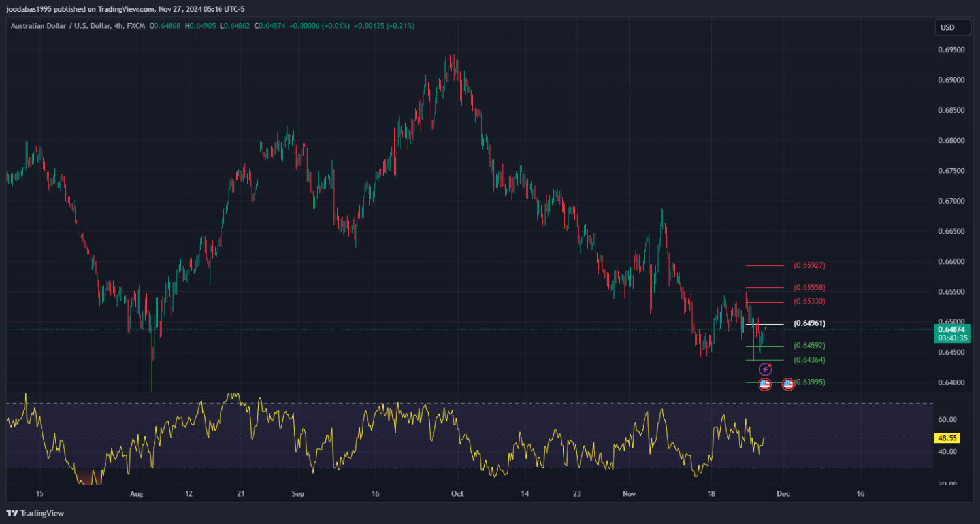Viewport: 980px width, 524px height.
Task: Click the 0.67500 price axis label
Action: click(x=951, y=171)
